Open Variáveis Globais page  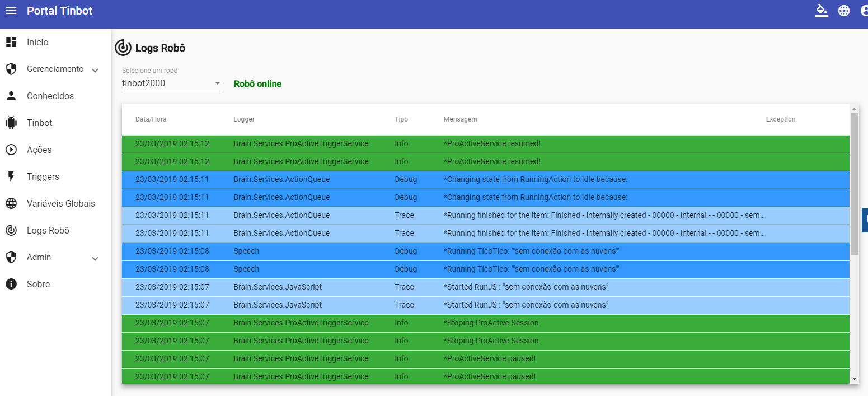[61, 203]
